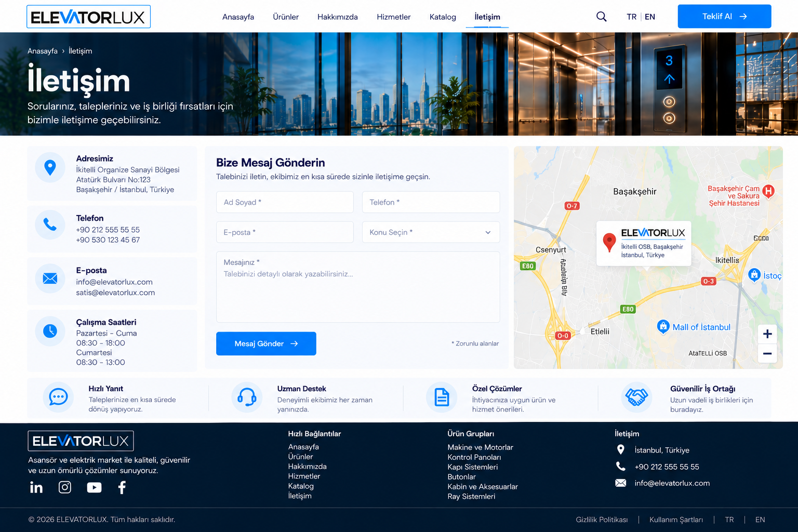Focus the Mesajınız text area
798x532 pixels.
point(358,287)
